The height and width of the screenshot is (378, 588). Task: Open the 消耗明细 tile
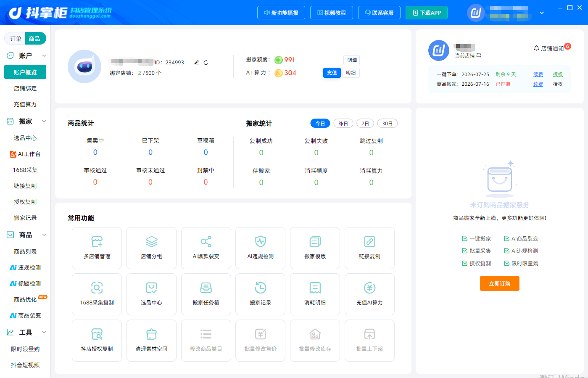point(315,294)
